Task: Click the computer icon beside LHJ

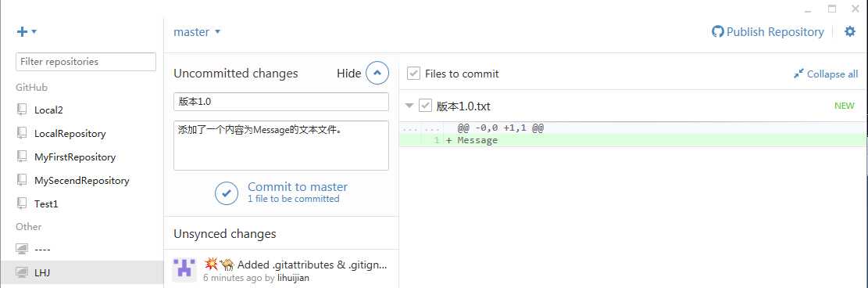Action: (22, 272)
